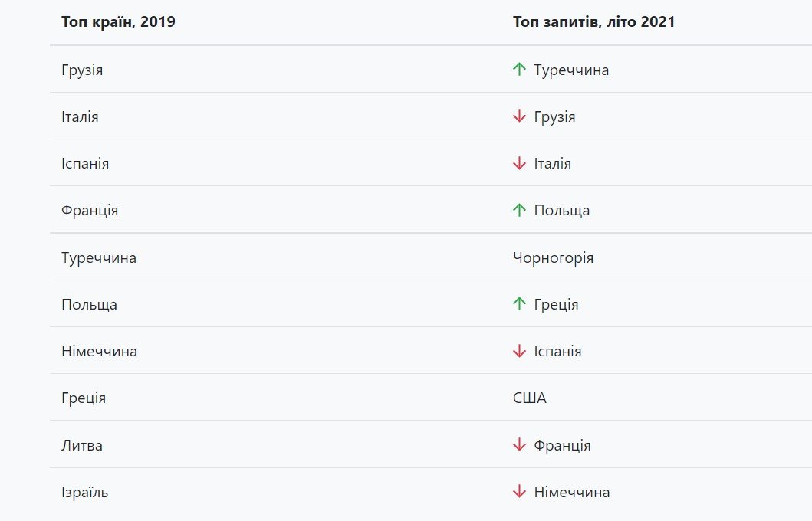The width and height of the screenshot is (812, 521).
Task: Click the 'Топ запитів, літо 2021' header
Action: (593, 22)
